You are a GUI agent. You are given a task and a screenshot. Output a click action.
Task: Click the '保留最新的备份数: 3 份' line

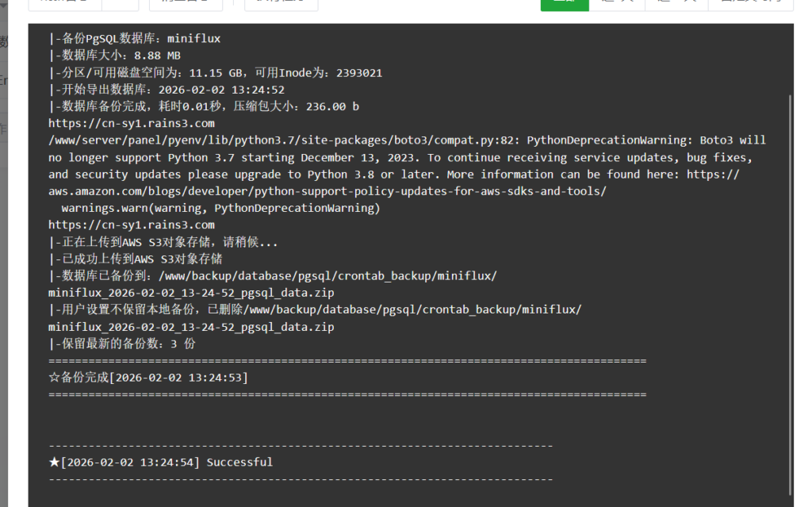[122, 344]
